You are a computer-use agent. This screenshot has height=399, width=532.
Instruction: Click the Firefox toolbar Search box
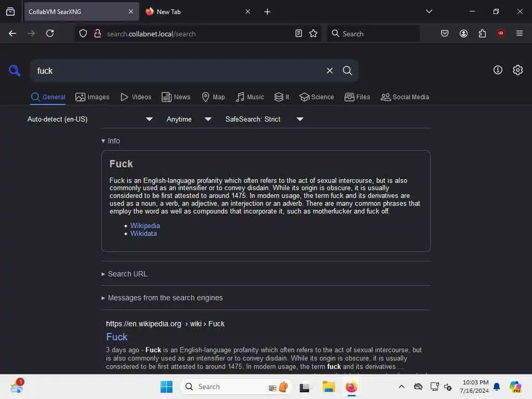(373, 33)
